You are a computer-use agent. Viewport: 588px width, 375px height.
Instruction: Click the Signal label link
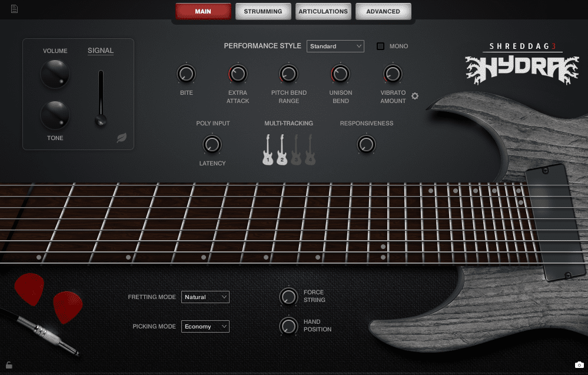101,51
